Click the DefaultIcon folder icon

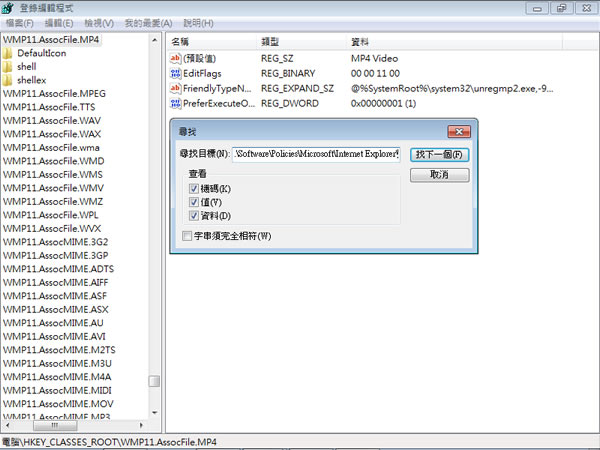[x=7, y=53]
